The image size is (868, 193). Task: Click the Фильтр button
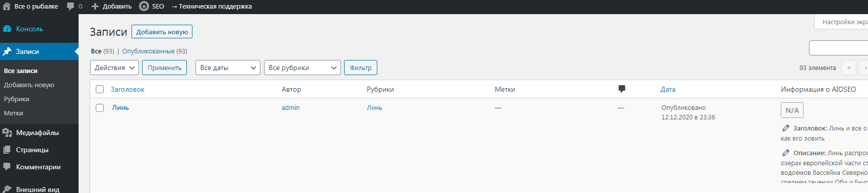point(361,68)
